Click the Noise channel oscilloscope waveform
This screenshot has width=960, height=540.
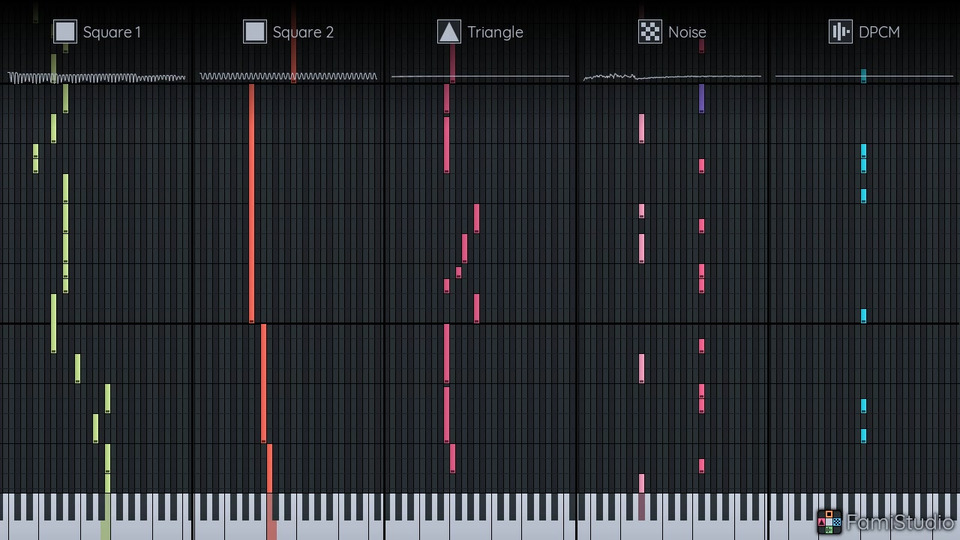pos(672,77)
